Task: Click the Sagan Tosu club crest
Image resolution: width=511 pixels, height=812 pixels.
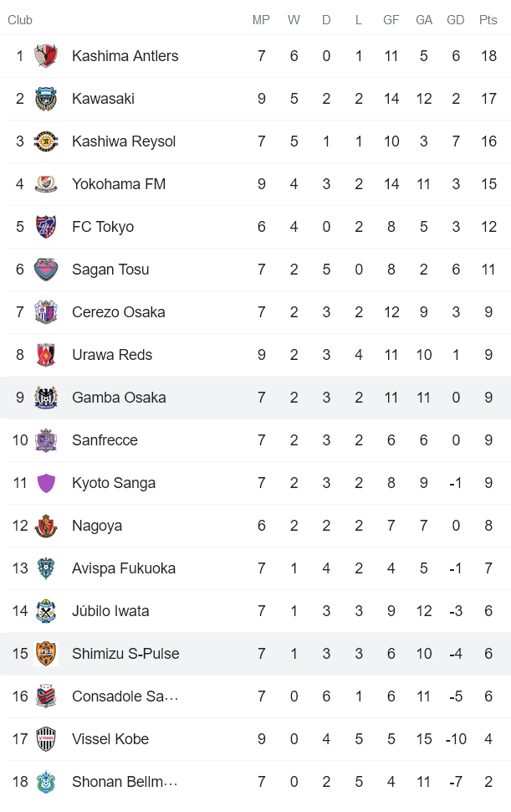Action: coord(48,269)
